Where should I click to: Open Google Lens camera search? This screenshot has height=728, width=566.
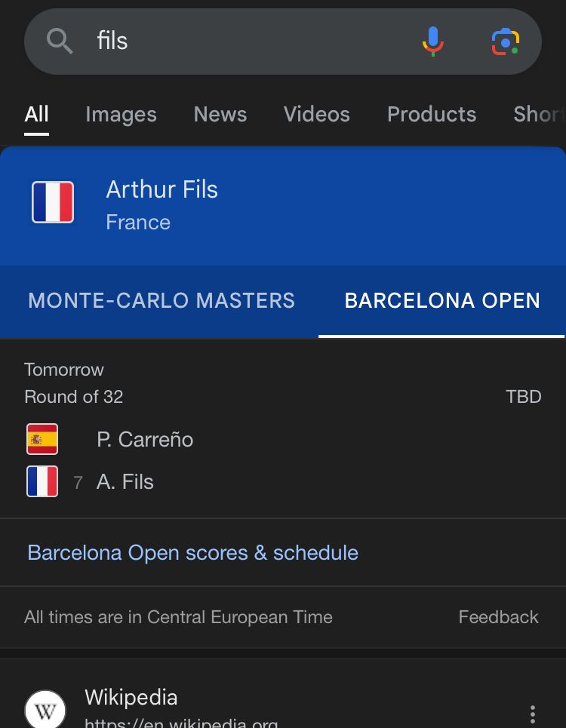[505, 41]
